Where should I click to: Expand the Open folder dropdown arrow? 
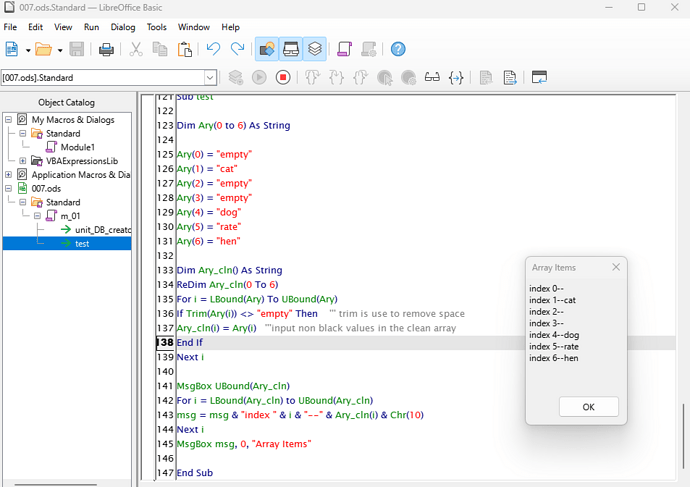(60, 50)
